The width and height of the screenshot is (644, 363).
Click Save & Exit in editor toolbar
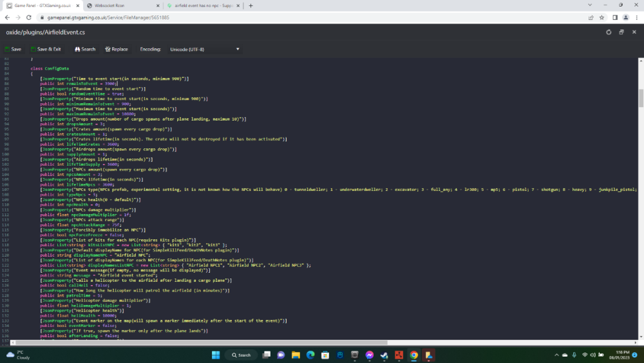click(x=46, y=49)
